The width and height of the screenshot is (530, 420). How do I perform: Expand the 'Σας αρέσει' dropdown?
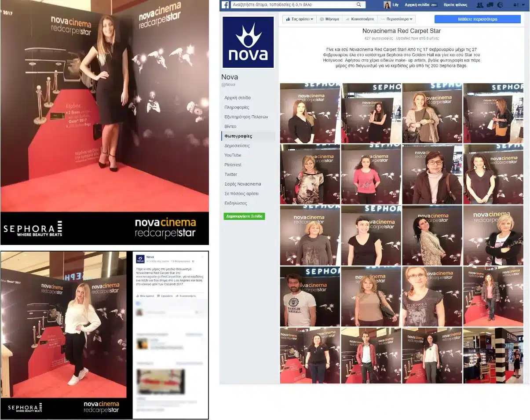[300, 19]
